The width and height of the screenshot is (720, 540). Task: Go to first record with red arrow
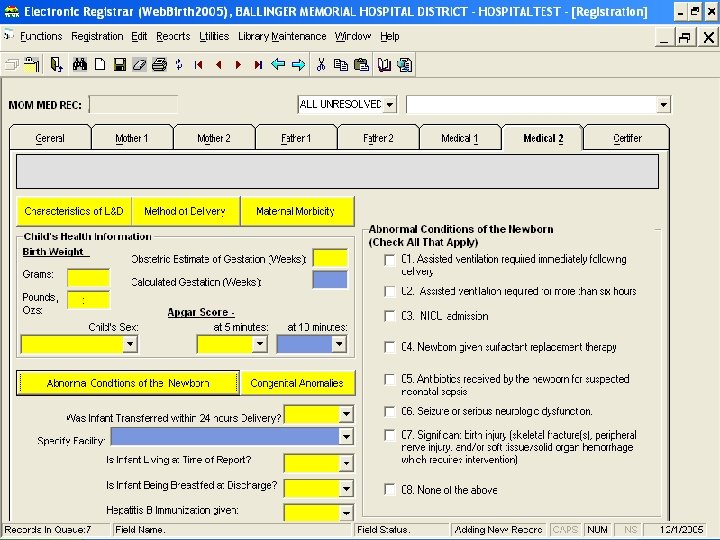(199, 64)
